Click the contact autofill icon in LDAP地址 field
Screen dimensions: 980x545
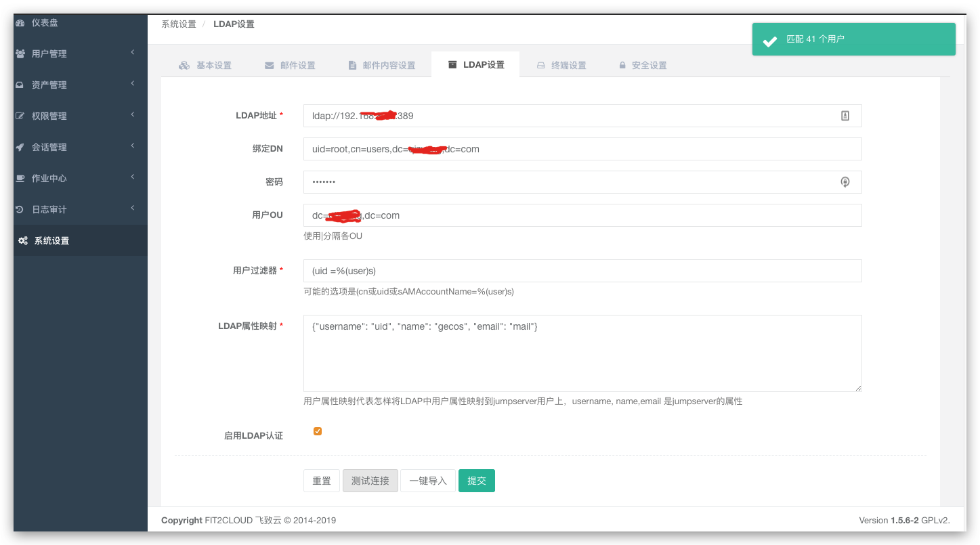(x=845, y=116)
